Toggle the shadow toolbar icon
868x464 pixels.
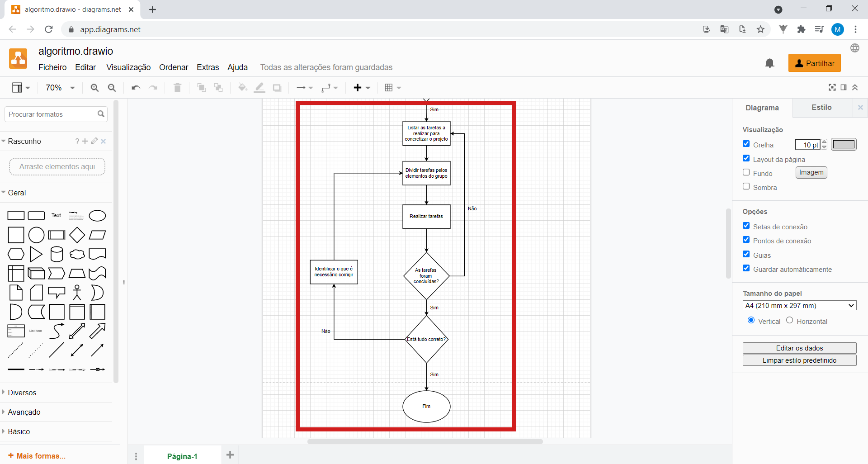point(277,88)
